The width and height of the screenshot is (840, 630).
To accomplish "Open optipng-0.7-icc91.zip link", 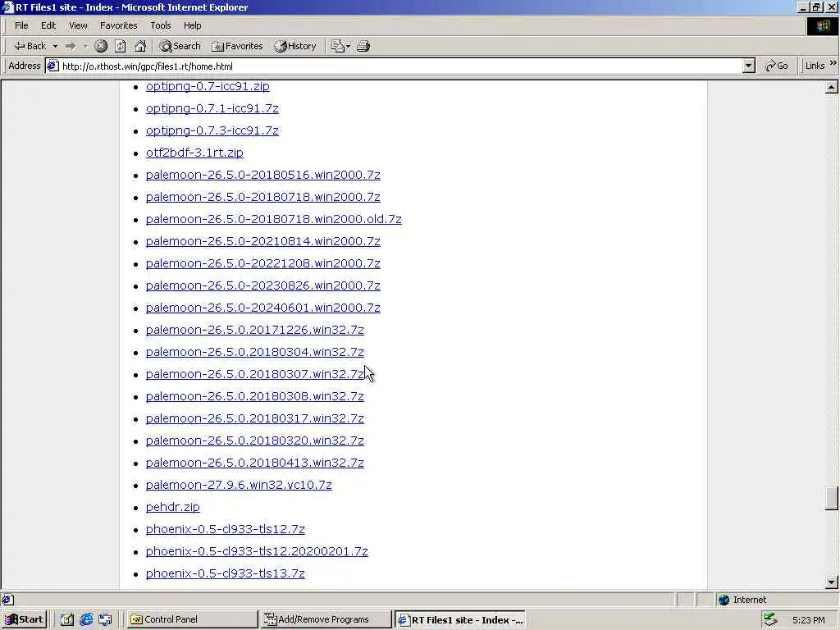I will pyautogui.click(x=208, y=86).
